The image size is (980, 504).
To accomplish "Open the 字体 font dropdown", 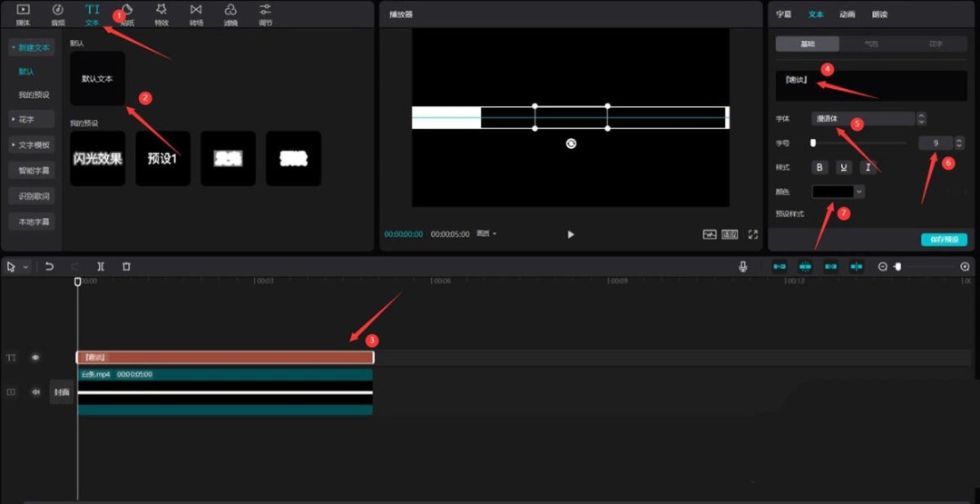I will pyautogui.click(x=863, y=119).
